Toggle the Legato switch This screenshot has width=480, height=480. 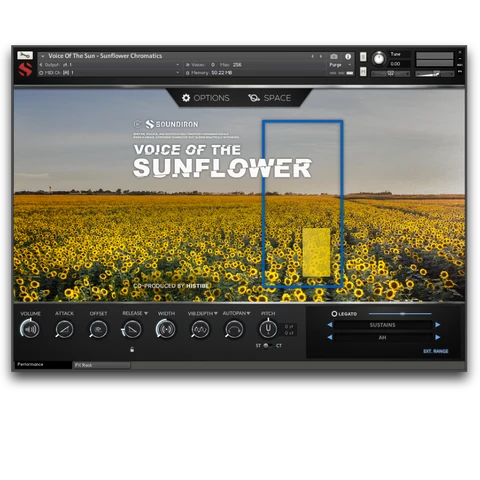[x=334, y=314]
